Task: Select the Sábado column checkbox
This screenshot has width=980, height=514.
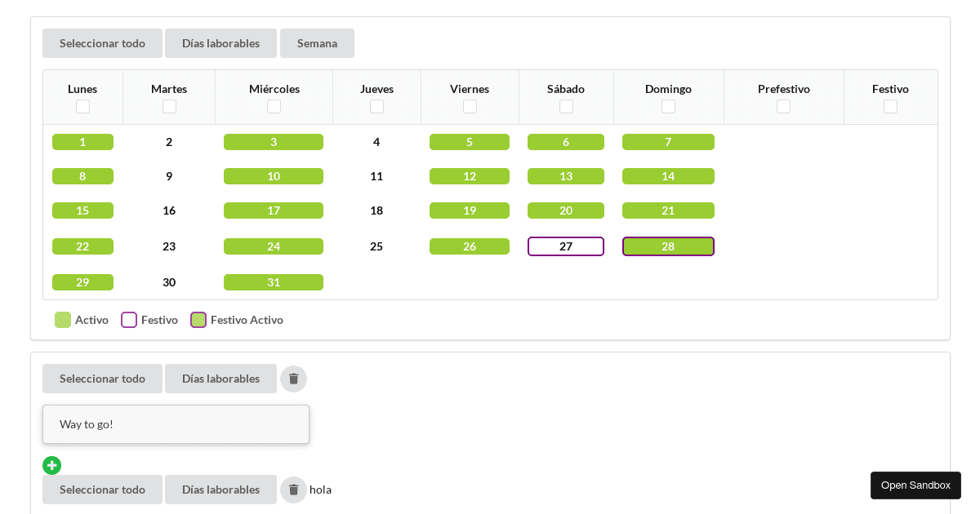Action: coord(566,106)
